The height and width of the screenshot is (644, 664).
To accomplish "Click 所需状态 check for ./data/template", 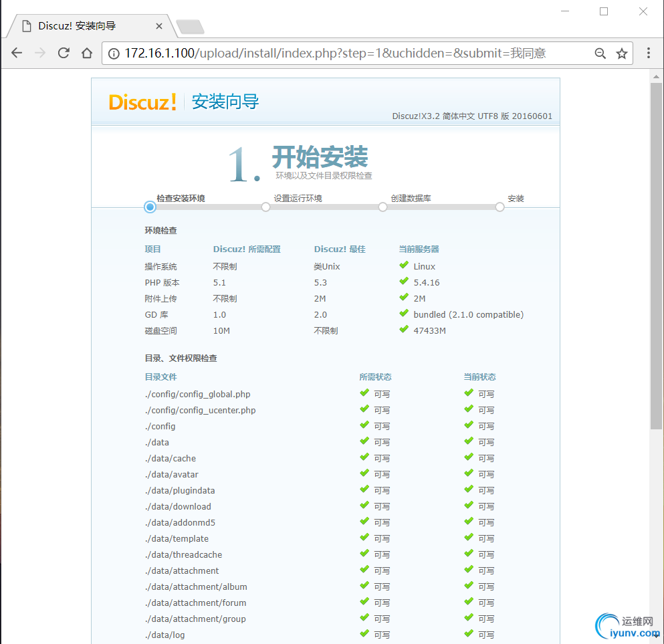I will pos(364,538).
